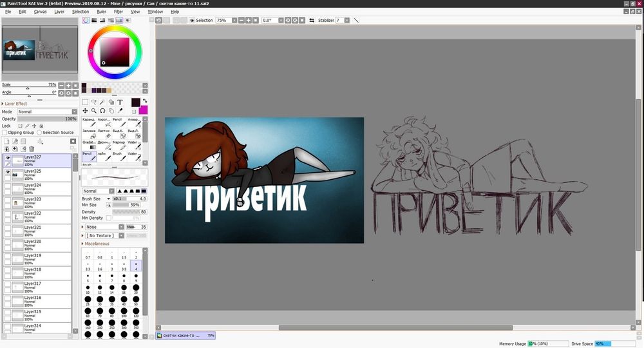Image resolution: width=644 pixels, height=348 pixels.
Task: Adjust the layer Opacity slider
Action: coord(47,119)
